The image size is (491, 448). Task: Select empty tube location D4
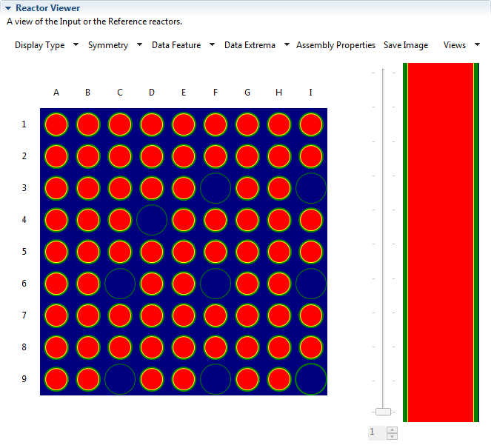(152, 220)
